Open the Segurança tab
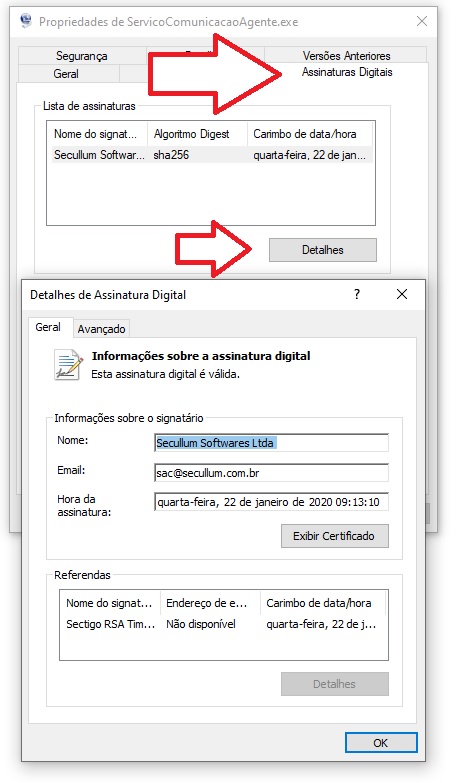This screenshot has height=783, width=457. [x=82, y=56]
